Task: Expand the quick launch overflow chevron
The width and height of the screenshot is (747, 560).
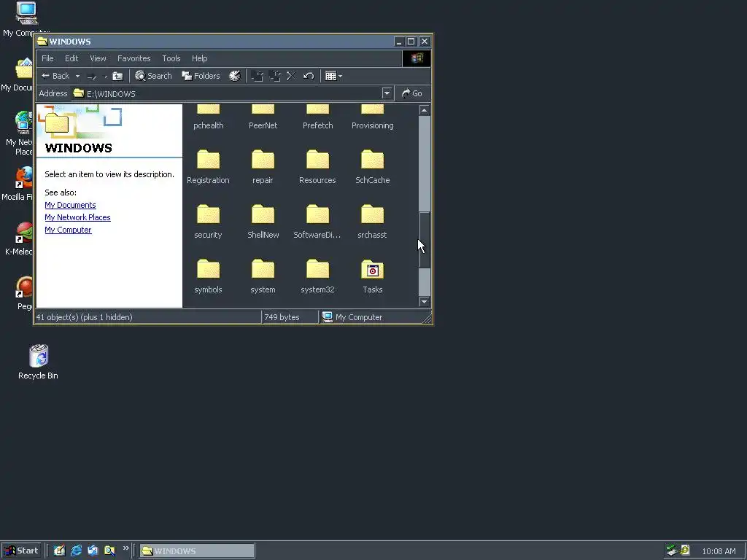Action: (x=125, y=548)
